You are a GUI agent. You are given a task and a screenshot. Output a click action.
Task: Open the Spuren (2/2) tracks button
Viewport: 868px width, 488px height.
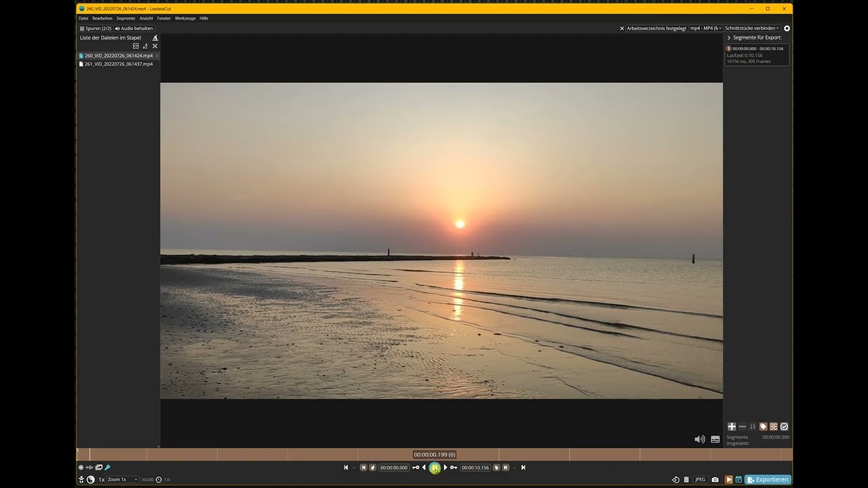point(96,28)
